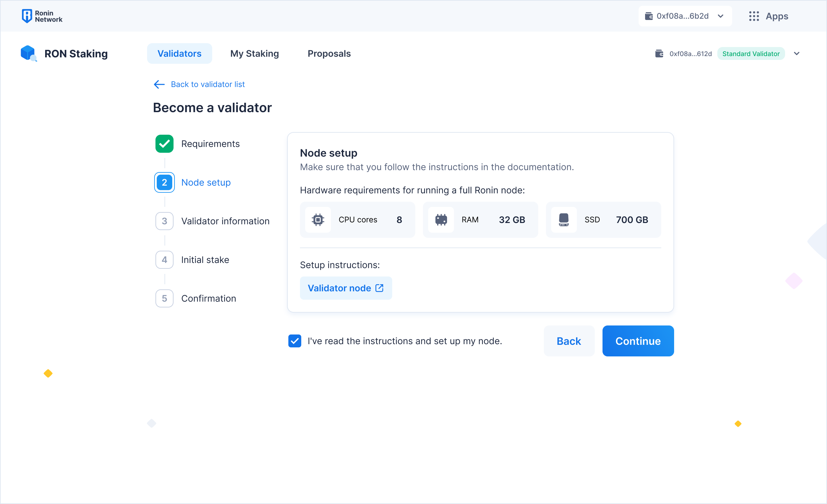The image size is (827, 504).
Task: Click the SSD drive icon
Action: (563, 220)
